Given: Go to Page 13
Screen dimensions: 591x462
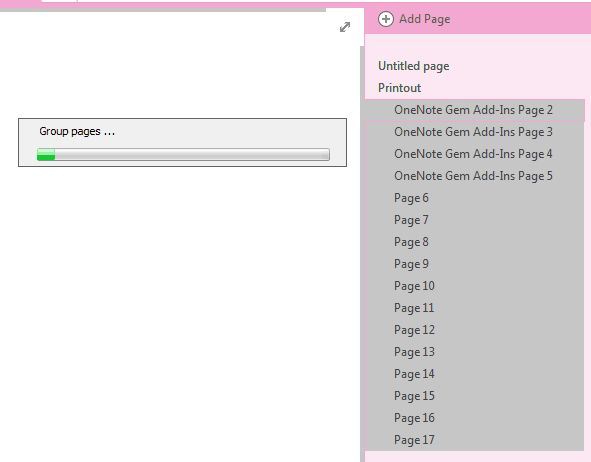Looking at the screenshot, I should coord(475,352).
